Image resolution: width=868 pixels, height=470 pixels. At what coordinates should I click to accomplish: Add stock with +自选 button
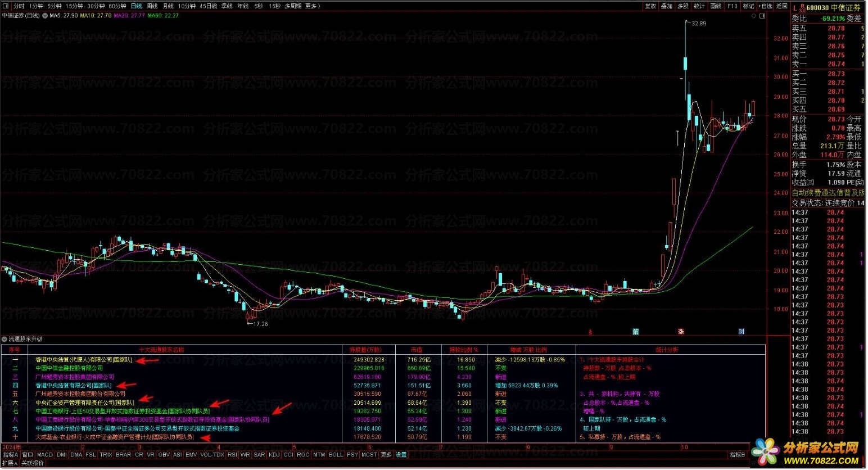[x=766, y=6]
